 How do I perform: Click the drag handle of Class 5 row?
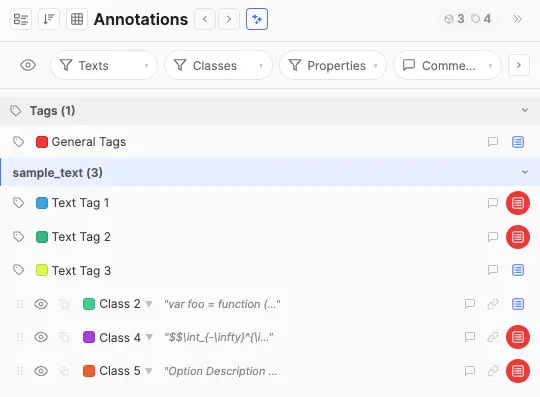(20, 371)
